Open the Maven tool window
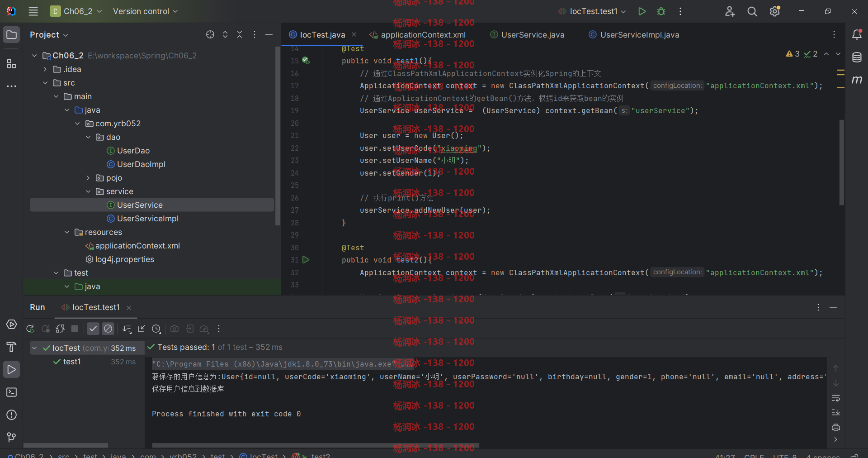Screen dimensions: 868x458 pos(857,80)
